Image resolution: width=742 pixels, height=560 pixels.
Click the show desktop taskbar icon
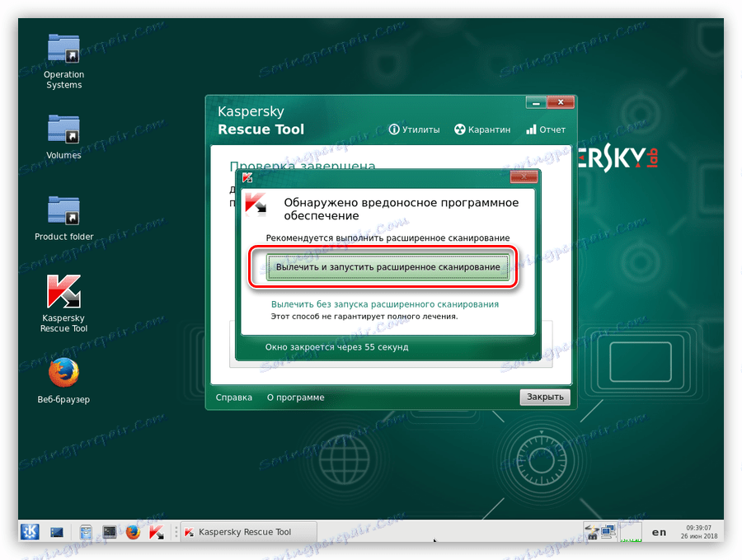click(56, 532)
